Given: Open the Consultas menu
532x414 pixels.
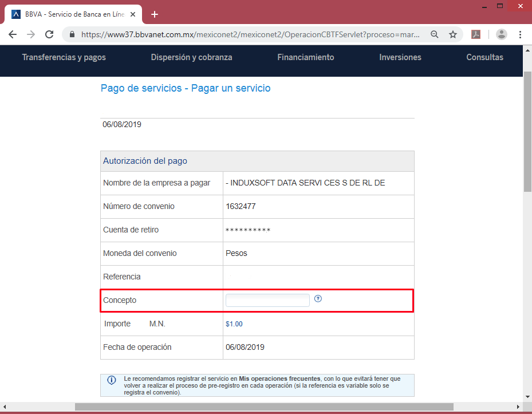Looking at the screenshot, I should (484, 57).
